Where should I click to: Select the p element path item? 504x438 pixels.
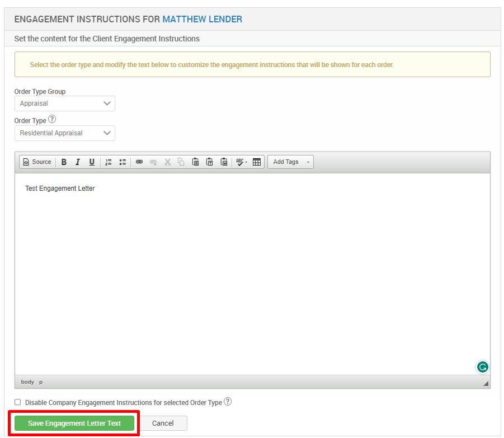tap(41, 382)
